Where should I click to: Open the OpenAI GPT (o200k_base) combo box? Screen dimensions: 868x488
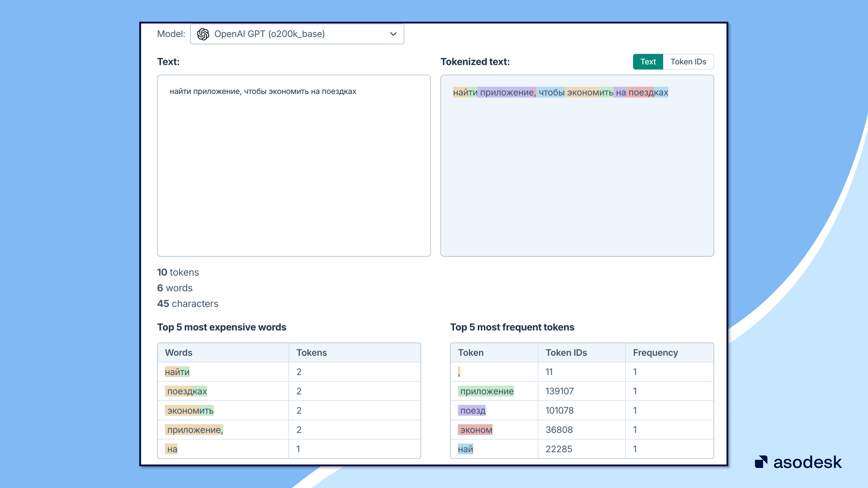[x=297, y=34]
